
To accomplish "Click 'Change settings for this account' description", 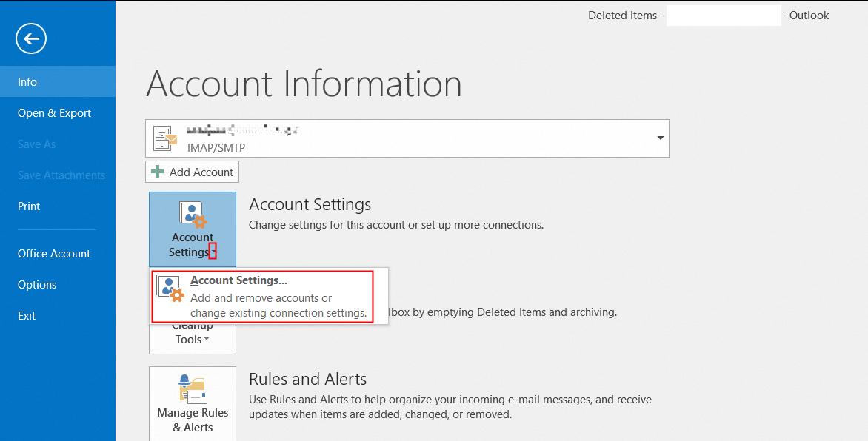I will 396,225.
